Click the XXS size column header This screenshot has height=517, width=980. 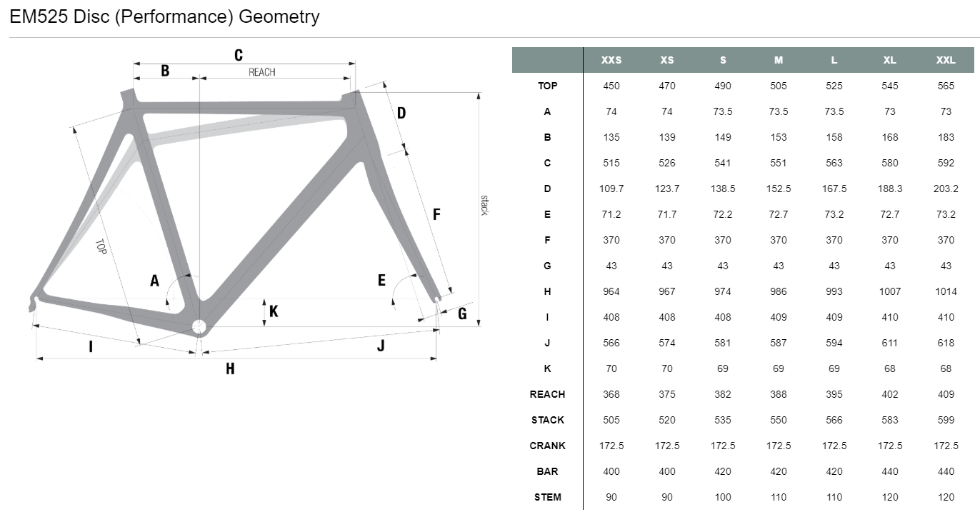[611, 60]
